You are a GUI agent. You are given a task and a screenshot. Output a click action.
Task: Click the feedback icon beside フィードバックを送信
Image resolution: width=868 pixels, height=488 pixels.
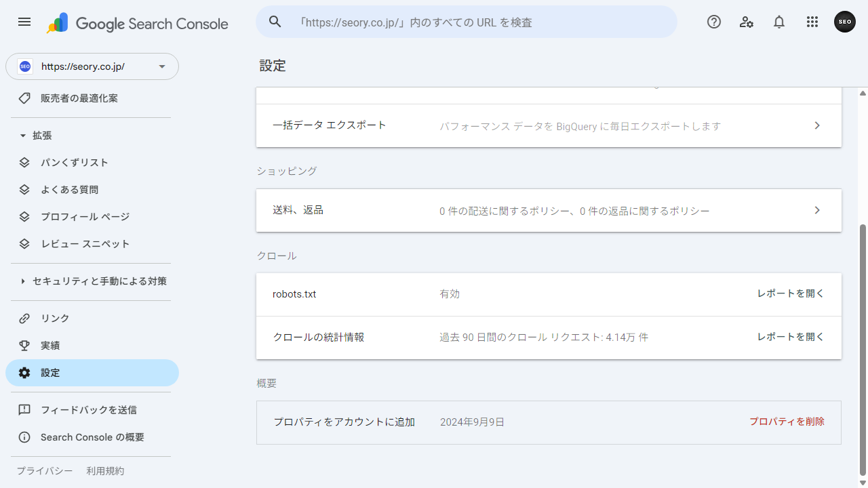click(x=24, y=409)
